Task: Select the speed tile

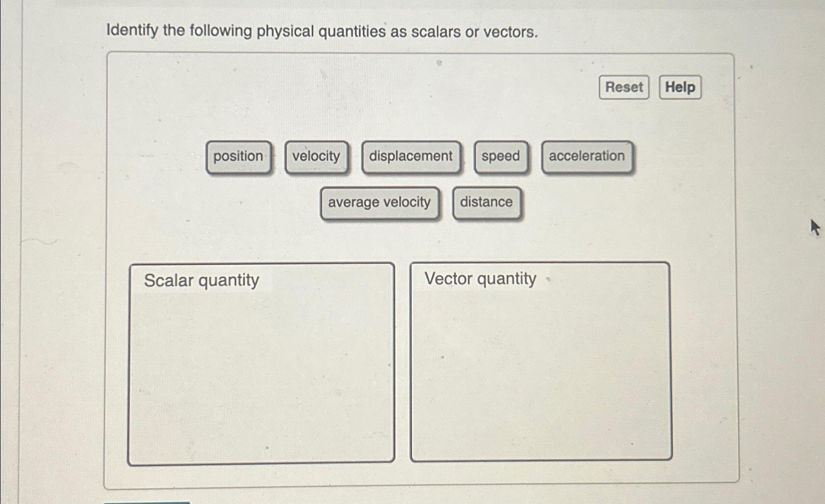Action: point(500,156)
